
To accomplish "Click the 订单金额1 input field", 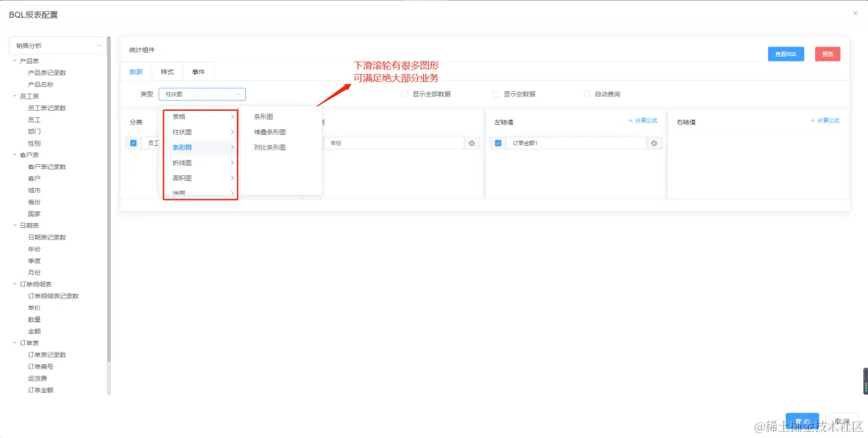I will point(576,143).
